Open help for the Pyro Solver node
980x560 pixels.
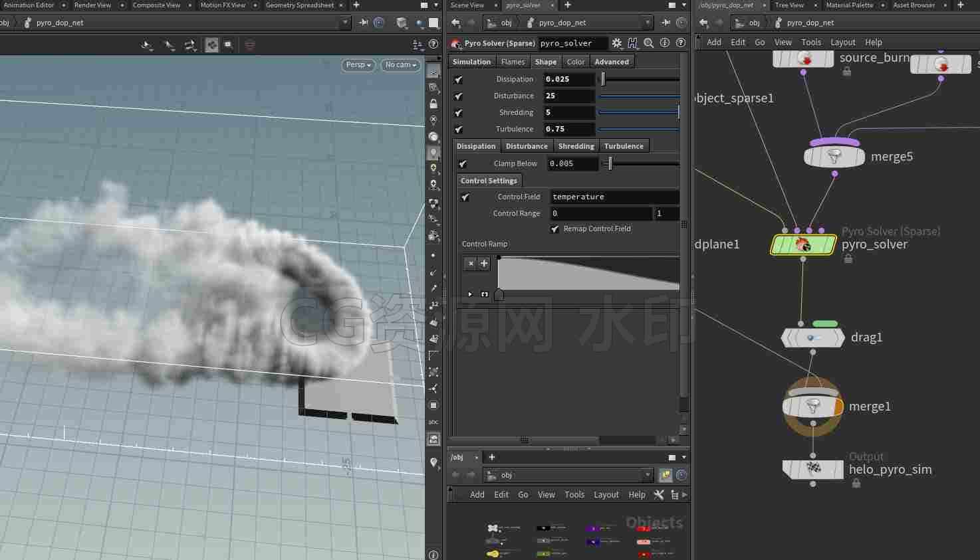pyautogui.click(x=681, y=43)
